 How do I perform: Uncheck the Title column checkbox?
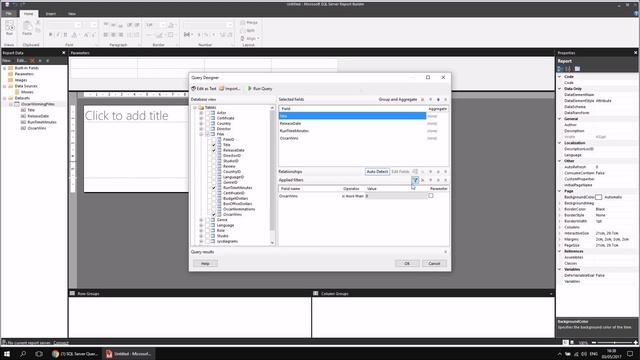point(213,145)
